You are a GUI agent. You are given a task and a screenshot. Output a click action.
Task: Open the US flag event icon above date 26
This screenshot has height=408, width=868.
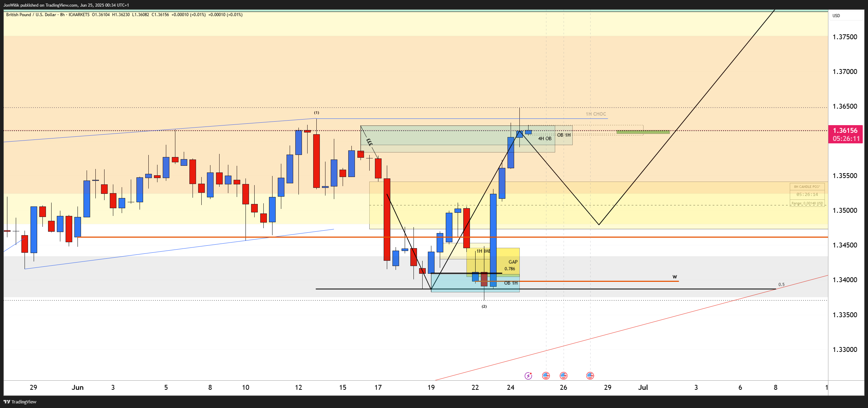click(x=564, y=376)
